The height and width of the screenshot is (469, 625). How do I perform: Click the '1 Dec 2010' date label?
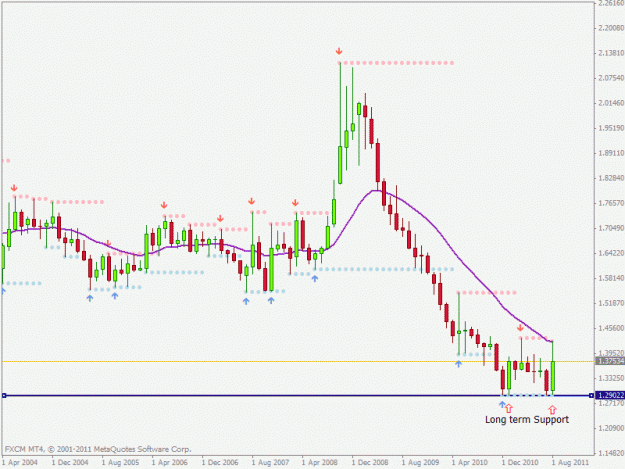520,462
